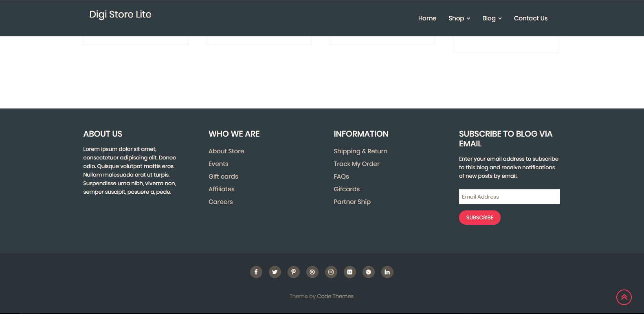Go to the Home menu item
This screenshot has width=644, height=314.
point(427,18)
